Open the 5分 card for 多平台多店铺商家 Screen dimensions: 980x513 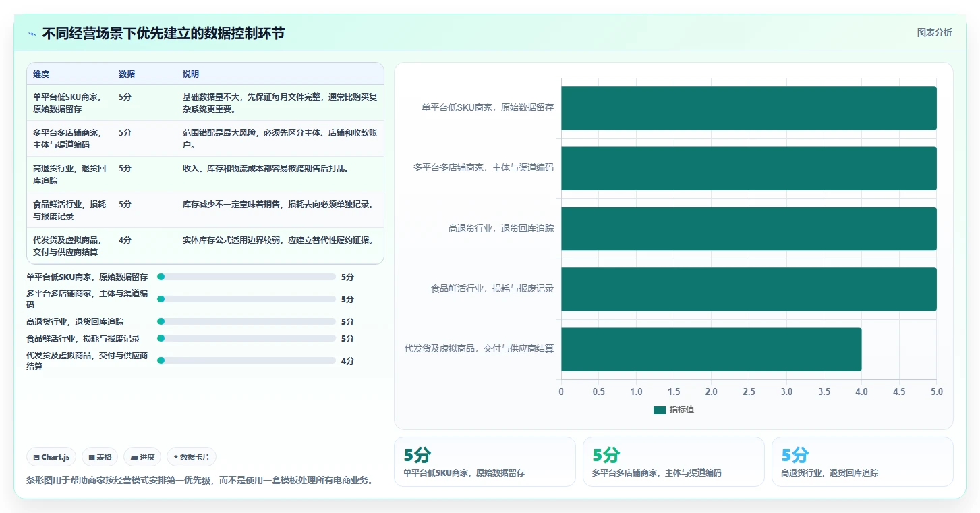pos(674,462)
